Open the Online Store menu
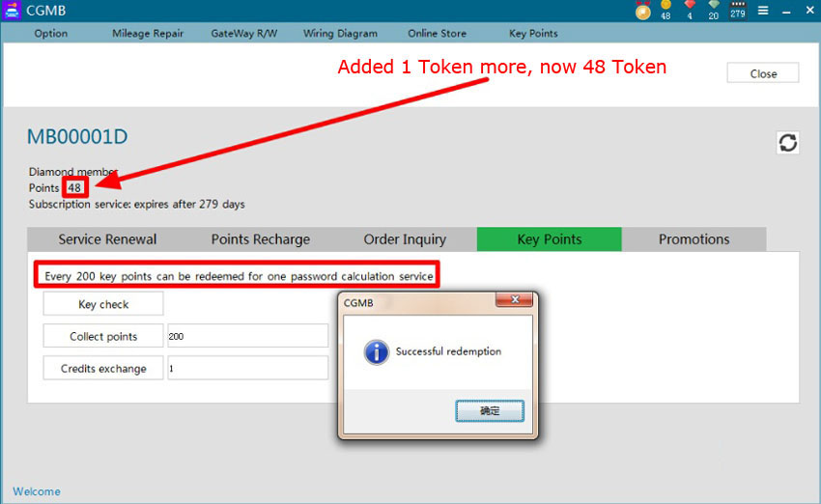Screen dimensions: 821x504 [x=438, y=33]
